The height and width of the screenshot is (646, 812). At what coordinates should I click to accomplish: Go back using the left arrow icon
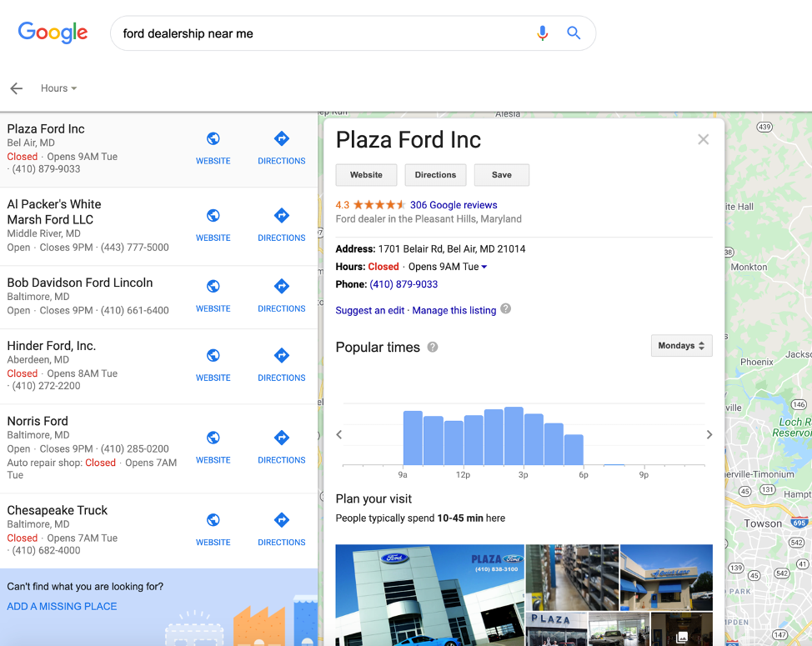pyautogui.click(x=17, y=88)
